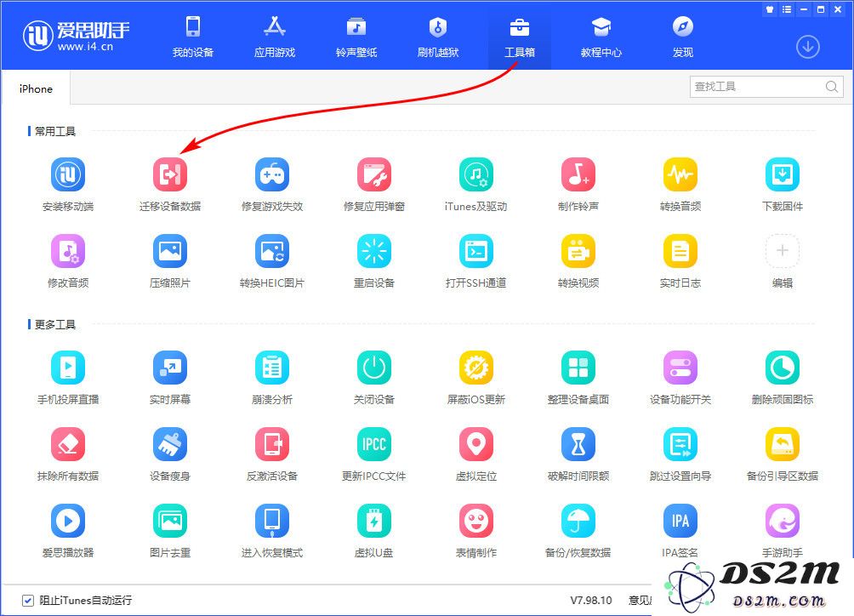The image size is (854, 616).
Task: Open 图片去重 duplicate remover
Action: pos(170,521)
